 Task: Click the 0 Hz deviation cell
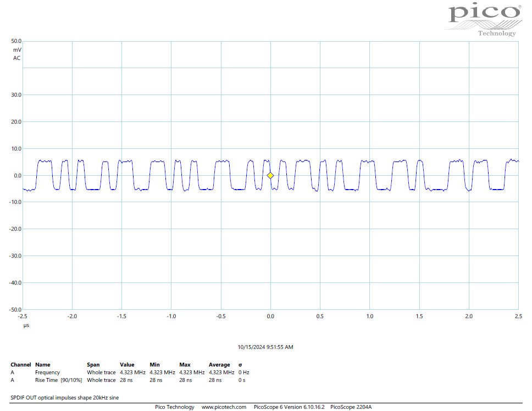tap(243, 373)
